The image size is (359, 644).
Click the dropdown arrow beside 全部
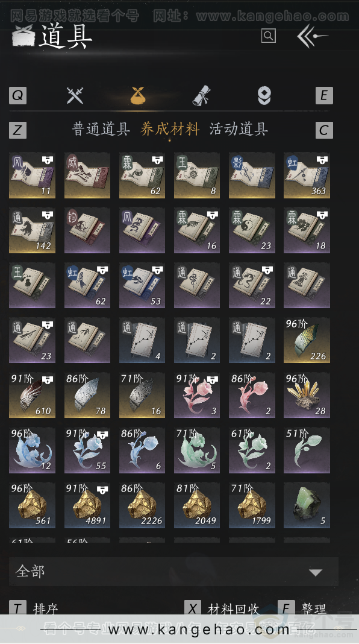coord(315,572)
